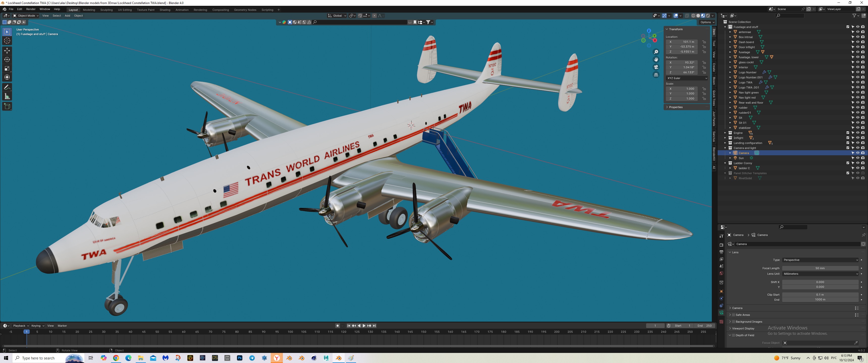
Task: Open camera Type Perspective dropdown
Action: (x=820, y=260)
